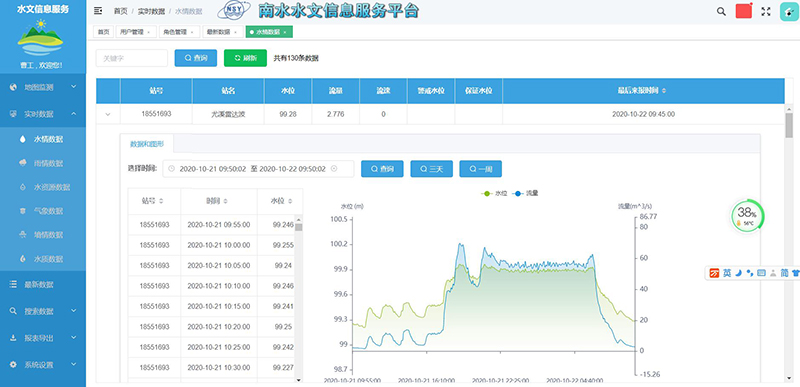This screenshot has width=800, height=387.
Task: Close the 水情数据 tab
Action: pyautogui.click(x=285, y=32)
